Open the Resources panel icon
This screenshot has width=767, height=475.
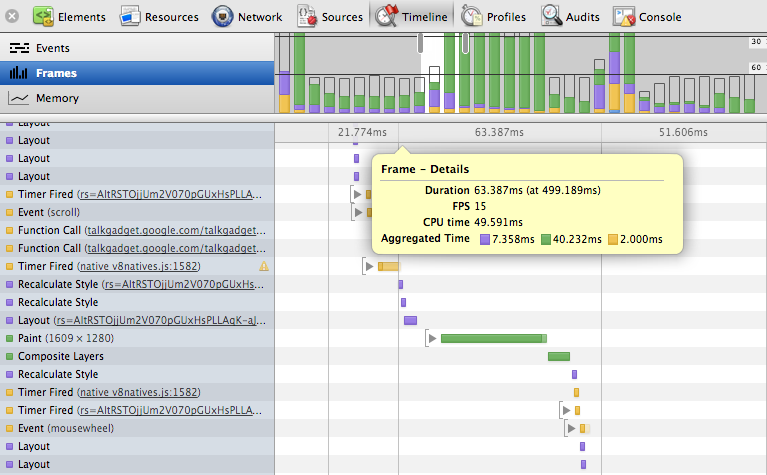coord(130,17)
